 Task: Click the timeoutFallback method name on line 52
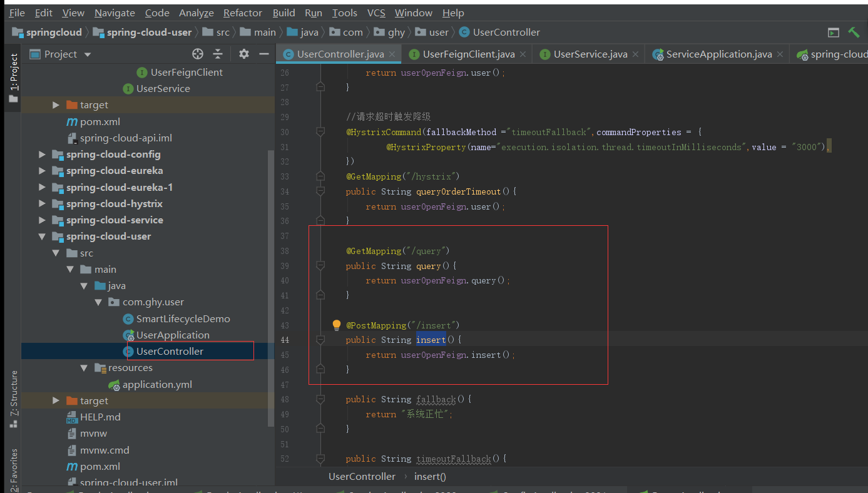(454, 459)
